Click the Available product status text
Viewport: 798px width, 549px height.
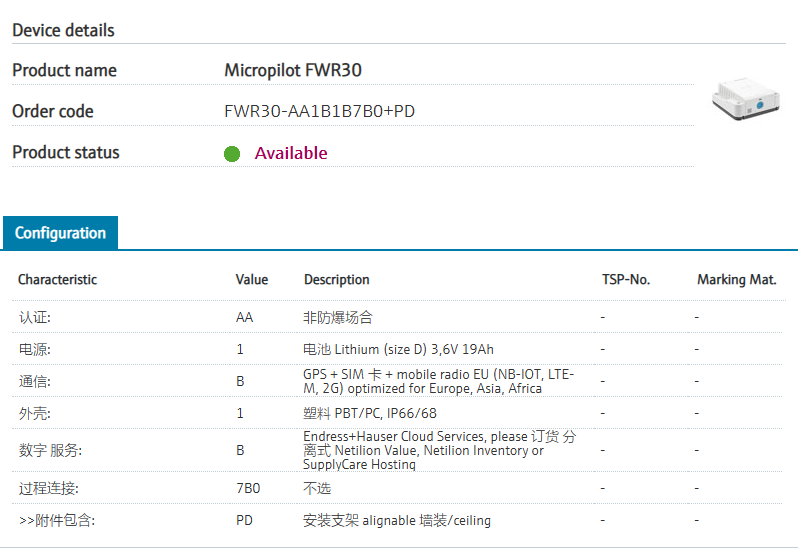291,153
